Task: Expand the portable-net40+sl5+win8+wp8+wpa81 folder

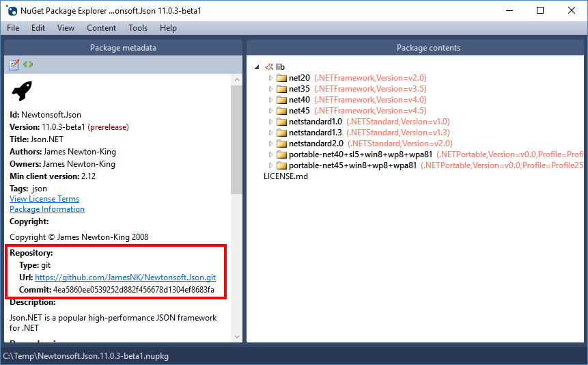Action: click(x=270, y=154)
